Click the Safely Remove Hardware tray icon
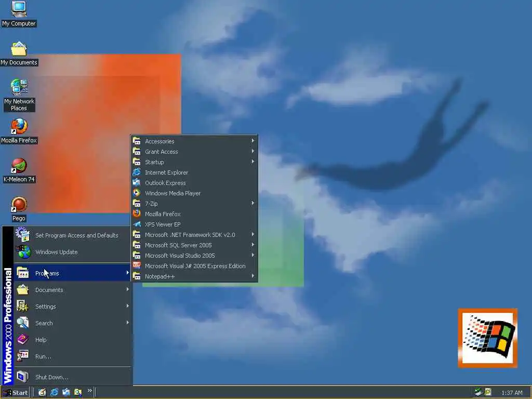 click(x=478, y=392)
